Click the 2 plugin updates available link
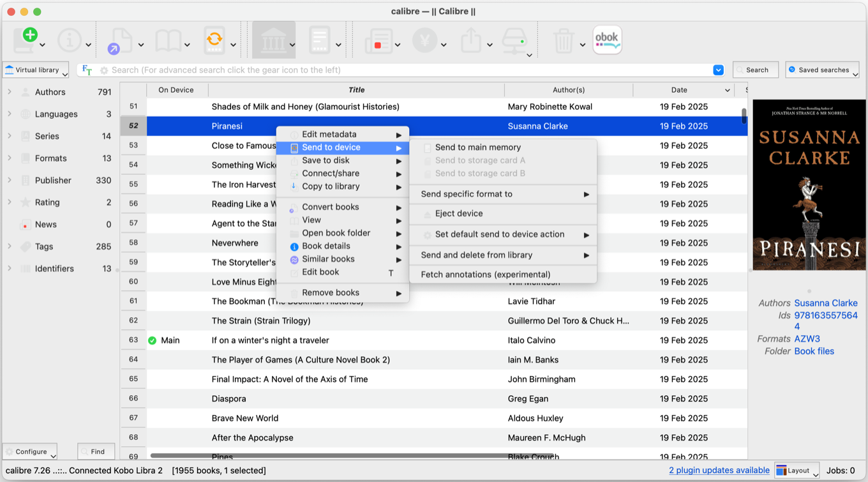The image size is (868, 482). click(719, 471)
